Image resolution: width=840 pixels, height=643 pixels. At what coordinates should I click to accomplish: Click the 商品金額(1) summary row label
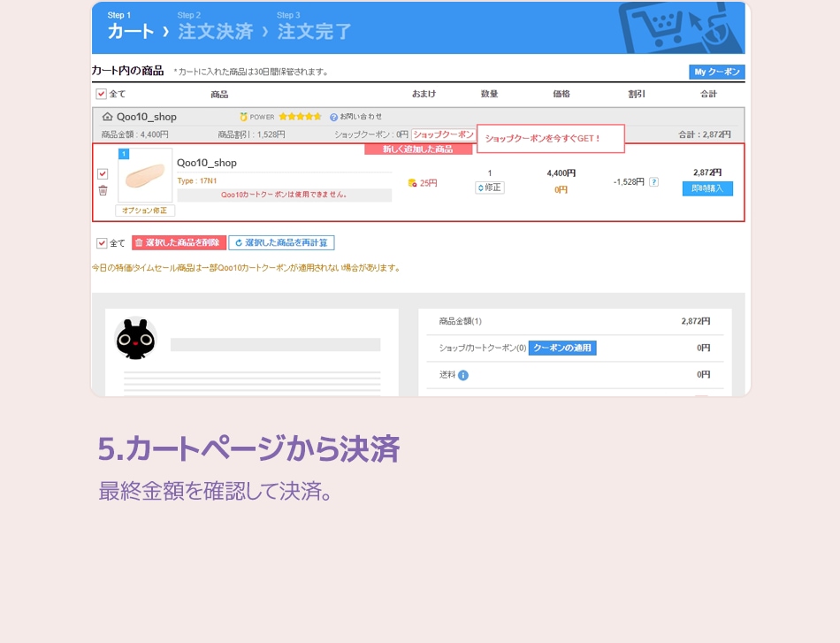coord(460,321)
